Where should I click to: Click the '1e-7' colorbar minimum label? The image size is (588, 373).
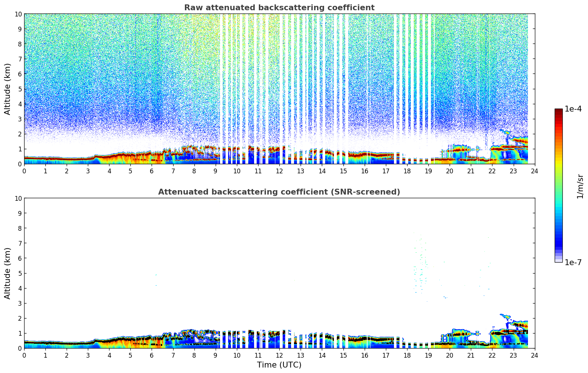click(x=573, y=262)
